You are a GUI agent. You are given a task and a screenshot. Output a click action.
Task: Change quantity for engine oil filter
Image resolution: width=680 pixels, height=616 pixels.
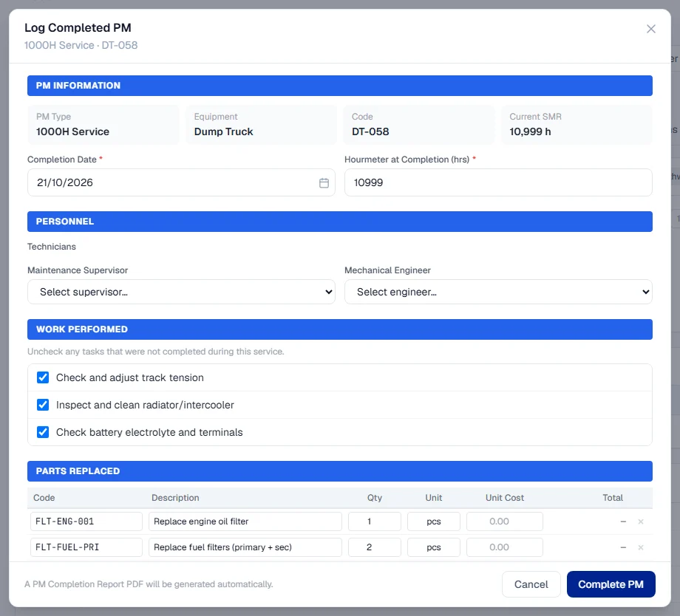375,521
